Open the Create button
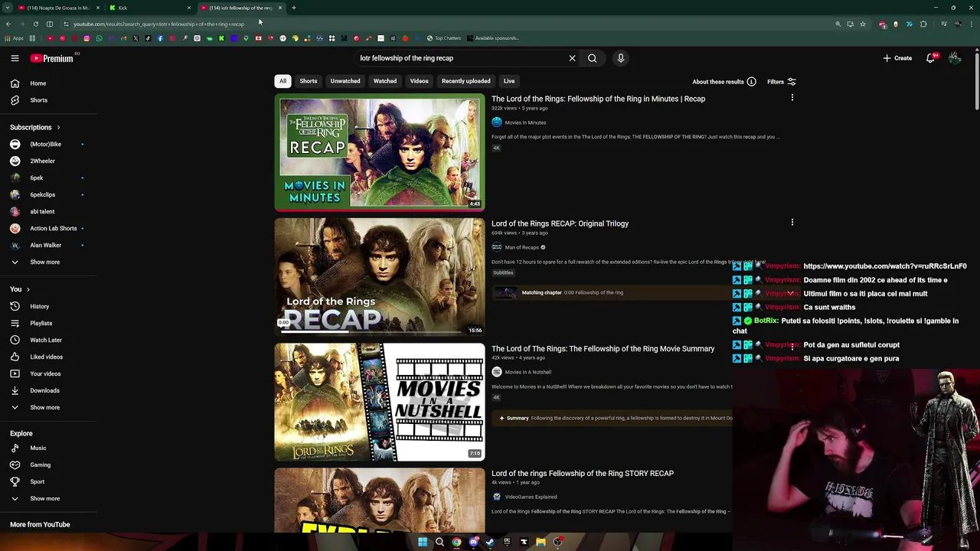Image resolution: width=980 pixels, height=551 pixels. click(x=897, y=58)
